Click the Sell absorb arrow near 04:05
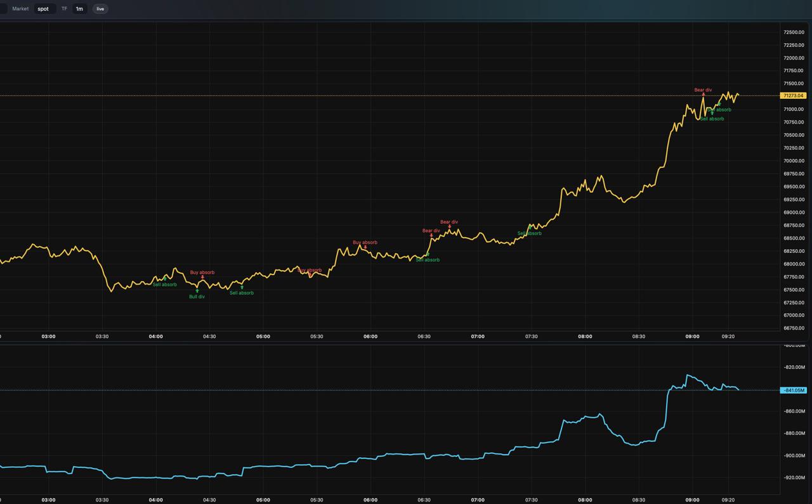 coord(165,279)
